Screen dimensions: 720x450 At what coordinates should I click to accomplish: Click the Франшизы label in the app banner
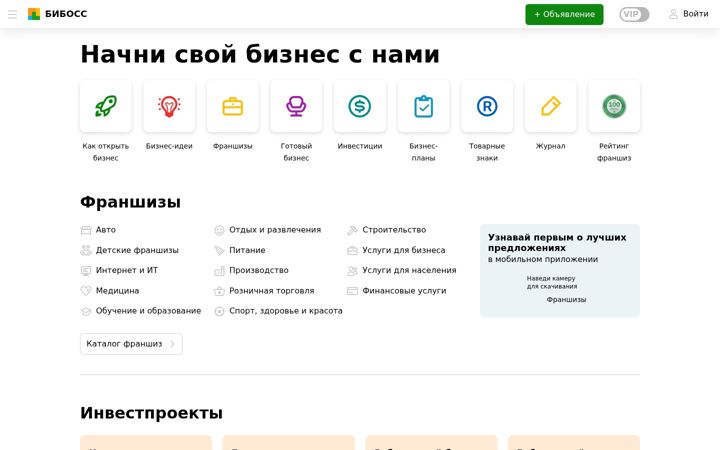(566, 299)
